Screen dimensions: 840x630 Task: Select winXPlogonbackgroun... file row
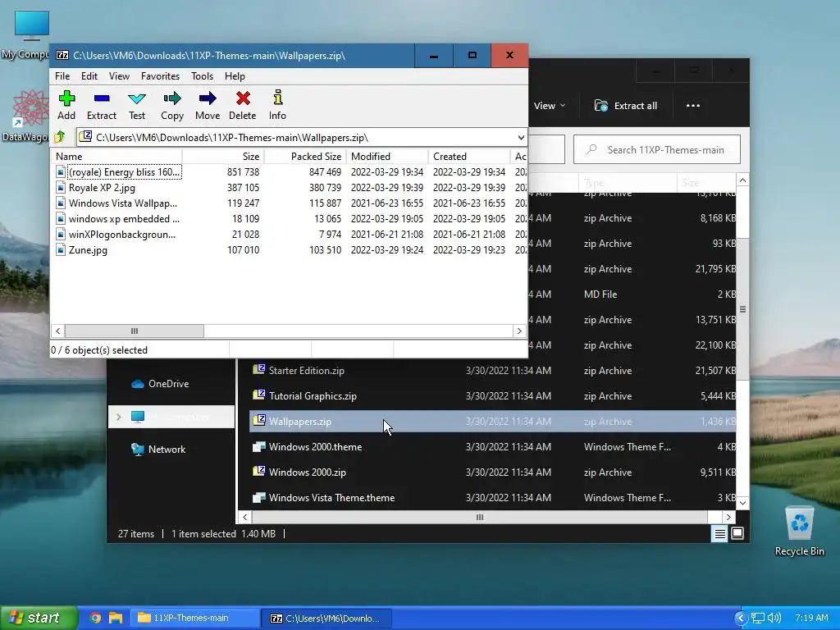coord(290,234)
